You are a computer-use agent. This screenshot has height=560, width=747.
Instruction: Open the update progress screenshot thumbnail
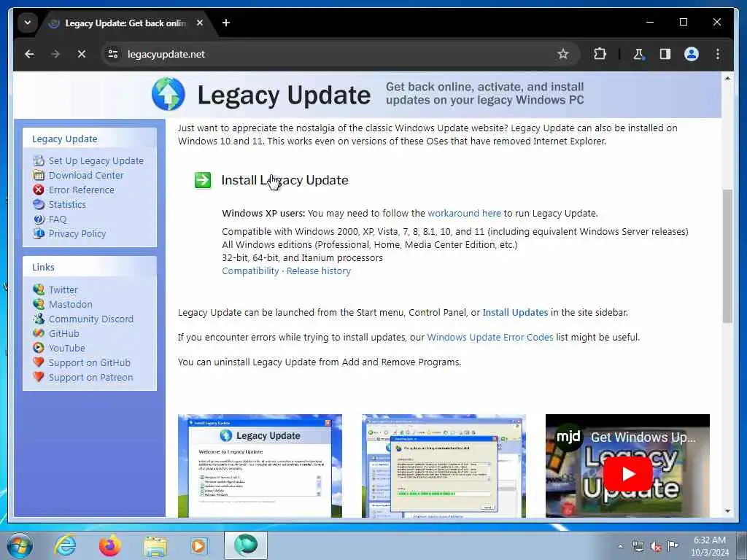pos(444,466)
